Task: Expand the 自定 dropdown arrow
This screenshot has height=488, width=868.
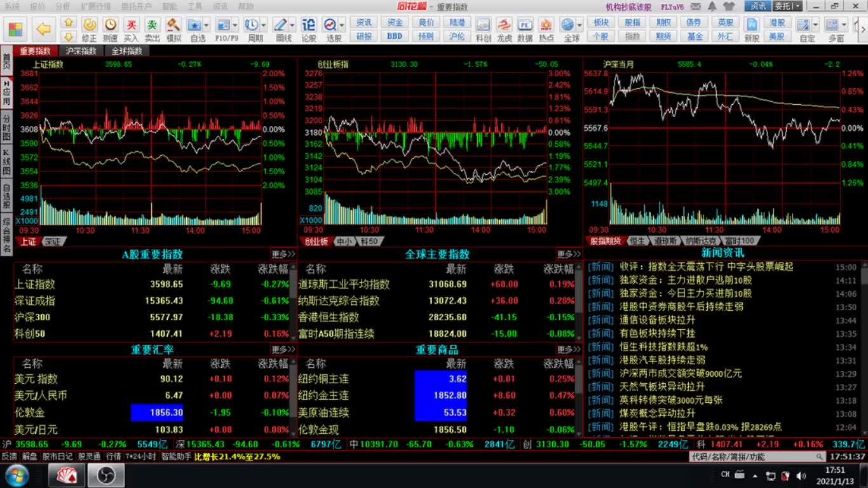Action: [817, 25]
